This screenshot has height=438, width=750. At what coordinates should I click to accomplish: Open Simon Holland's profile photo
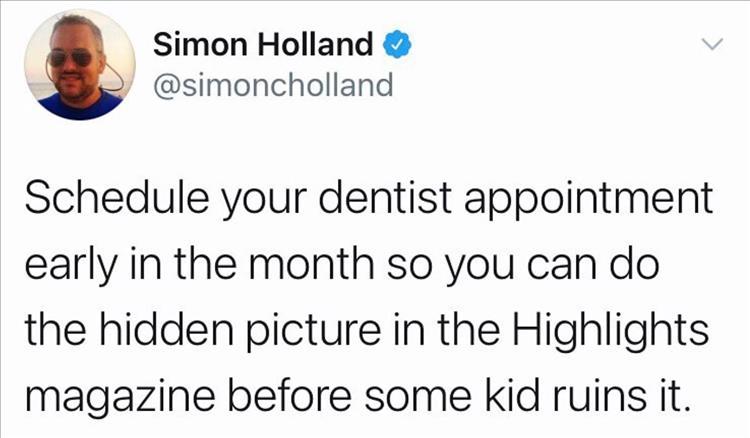(x=80, y=65)
